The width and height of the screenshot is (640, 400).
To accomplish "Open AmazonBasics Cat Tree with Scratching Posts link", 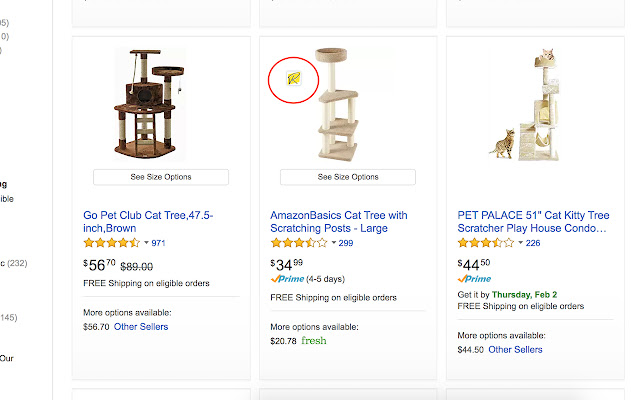I will pos(339,221).
